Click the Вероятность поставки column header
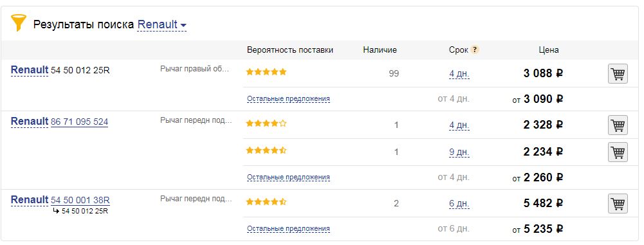 click(x=290, y=50)
